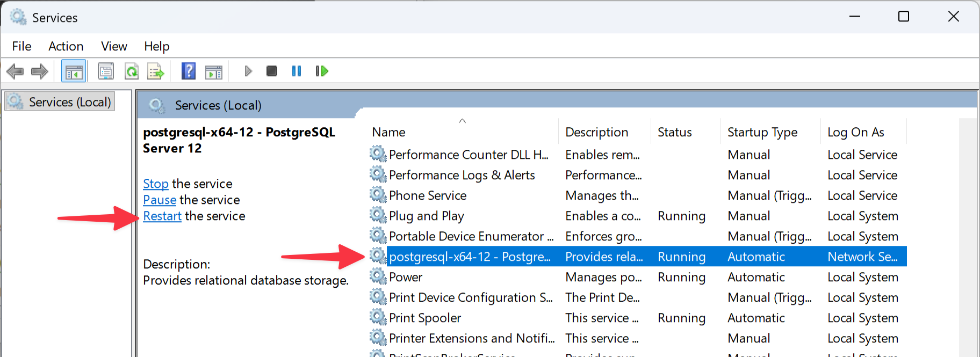Screen dimensions: 980x357
Task: Open the View menu
Action: coord(114,46)
